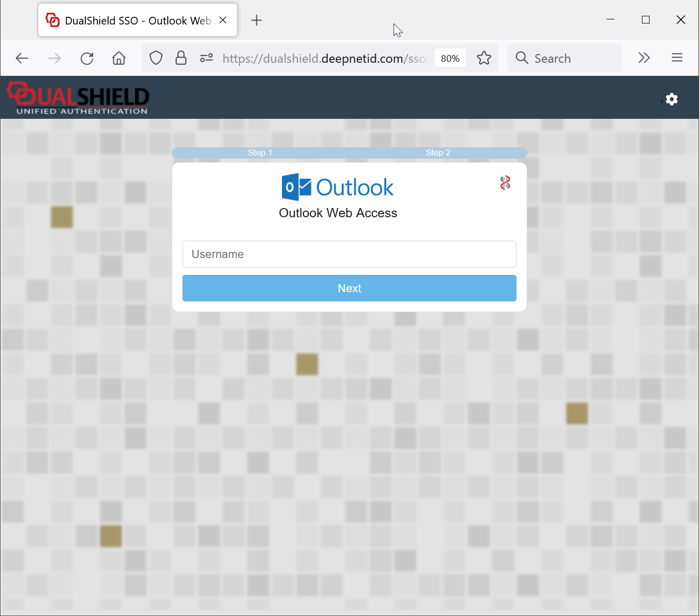Screen dimensions: 699x616
Task: Reset the 80% zoom level badge
Action: pos(450,58)
